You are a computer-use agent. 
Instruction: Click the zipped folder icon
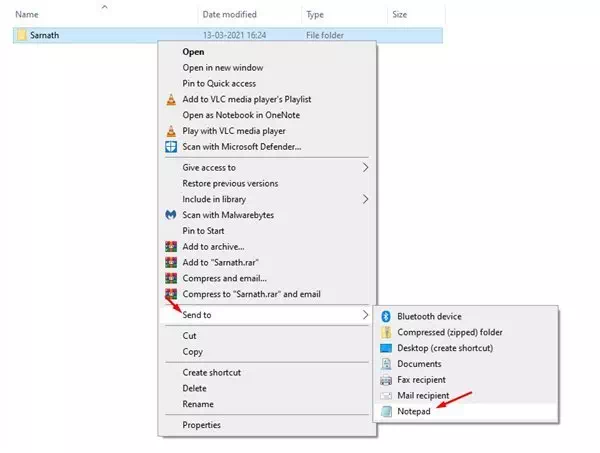(386, 332)
